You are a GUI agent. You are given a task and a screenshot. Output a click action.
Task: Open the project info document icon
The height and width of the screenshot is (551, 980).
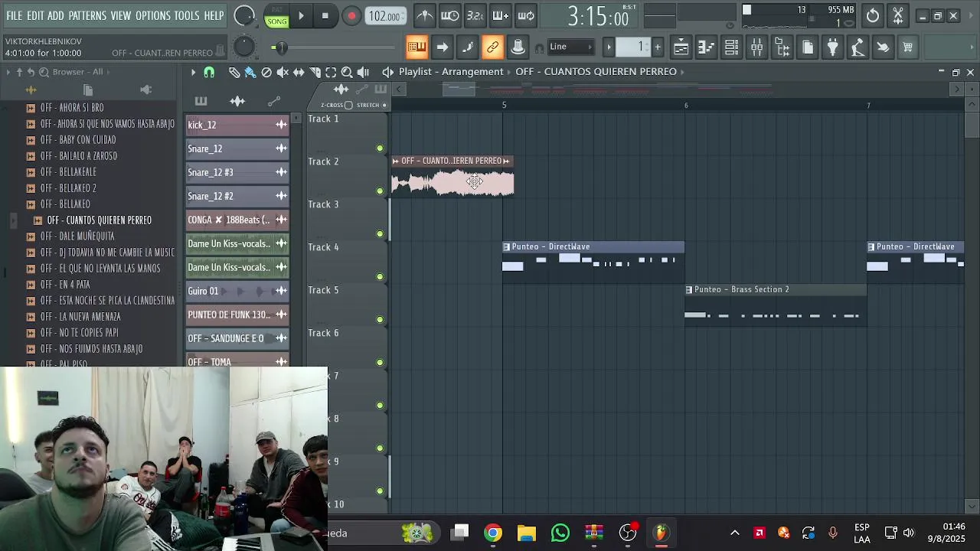(x=807, y=47)
